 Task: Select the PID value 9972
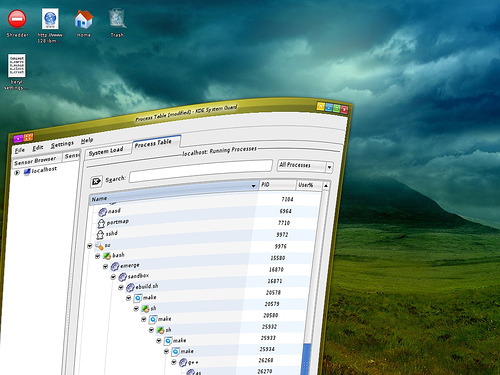tap(282, 235)
